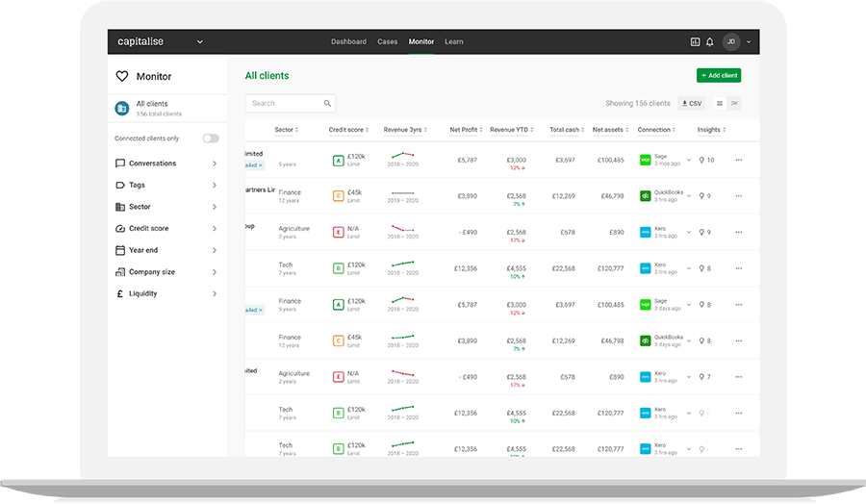Click the Liquidity pound sign icon
The height and width of the screenshot is (504, 866).
(x=120, y=293)
